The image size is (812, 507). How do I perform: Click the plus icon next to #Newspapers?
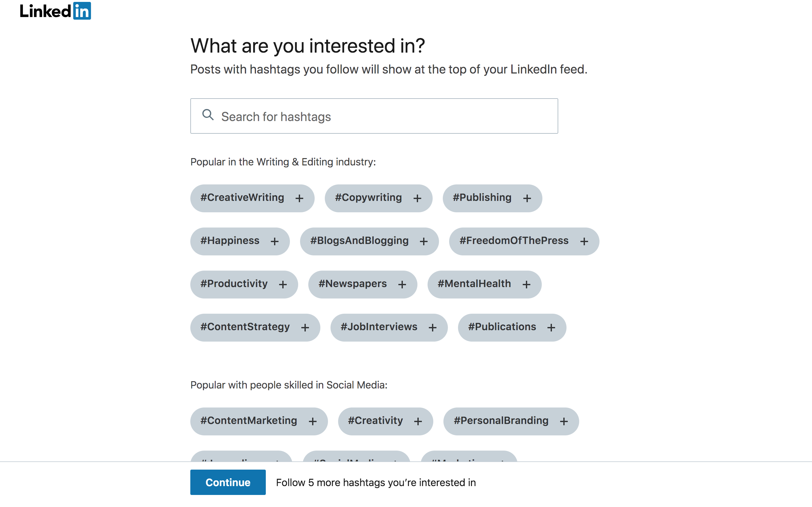[402, 285]
